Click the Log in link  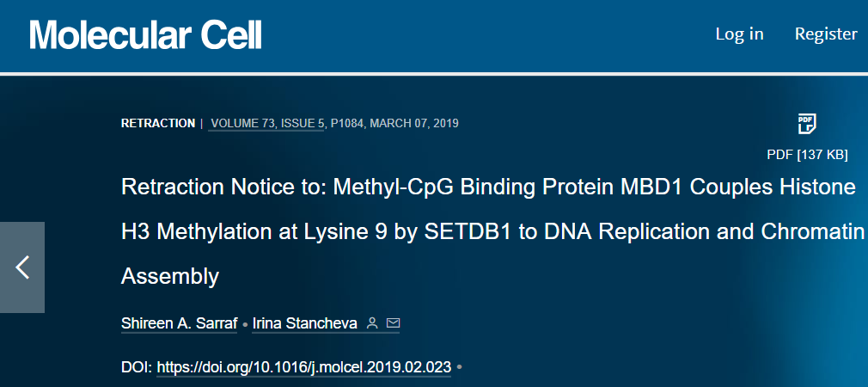(739, 34)
